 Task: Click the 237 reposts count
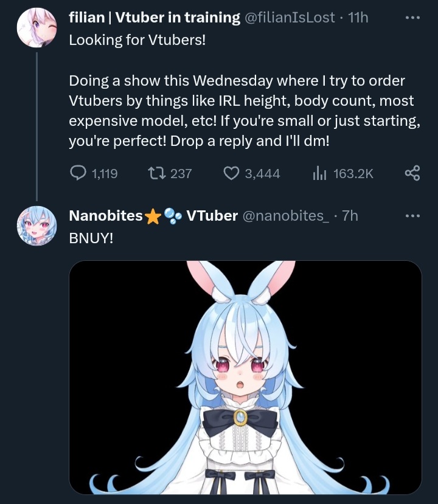pyautogui.click(x=181, y=173)
